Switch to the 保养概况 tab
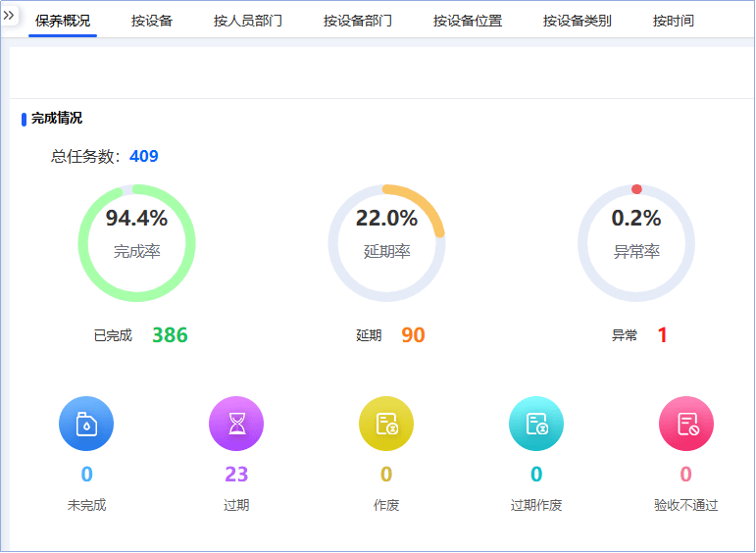This screenshot has height=553, width=756. click(63, 21)
